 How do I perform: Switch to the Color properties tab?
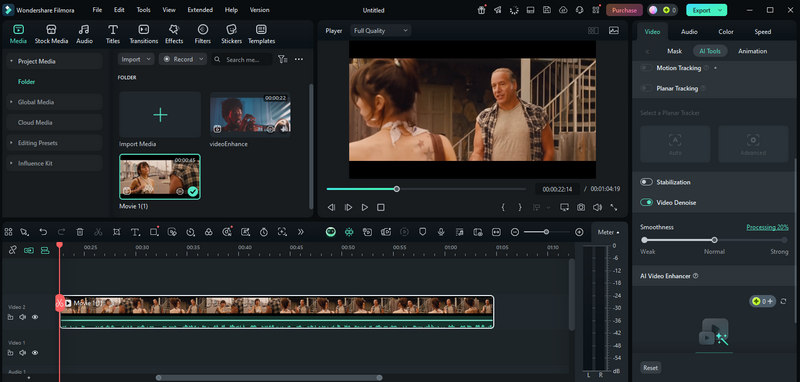pos(726,32)
